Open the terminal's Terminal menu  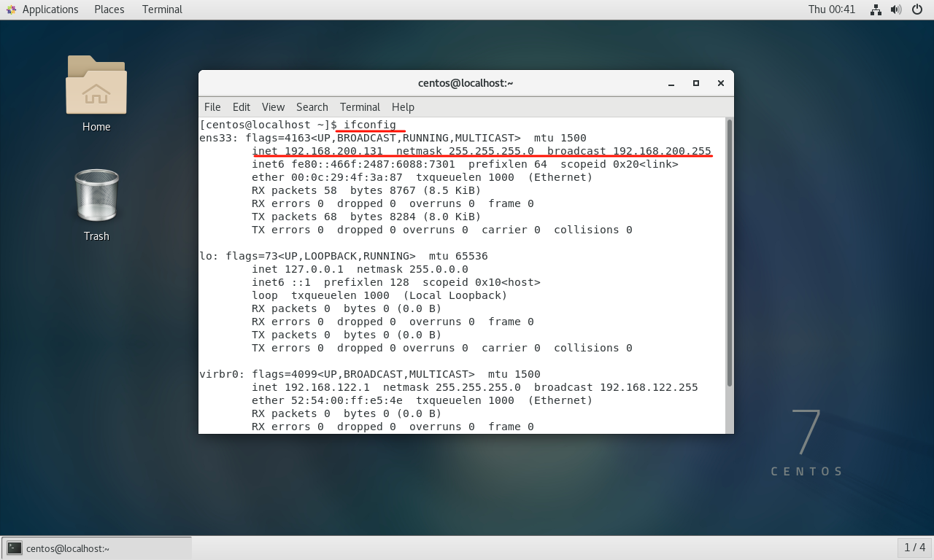360,106
